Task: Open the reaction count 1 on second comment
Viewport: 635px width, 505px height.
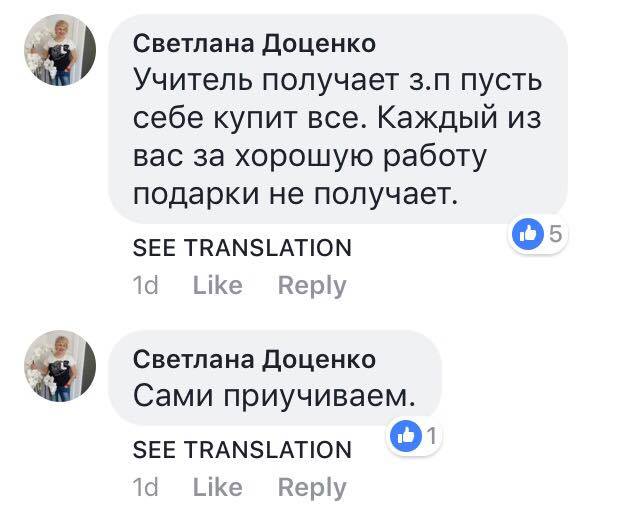Action: (432, 435)
